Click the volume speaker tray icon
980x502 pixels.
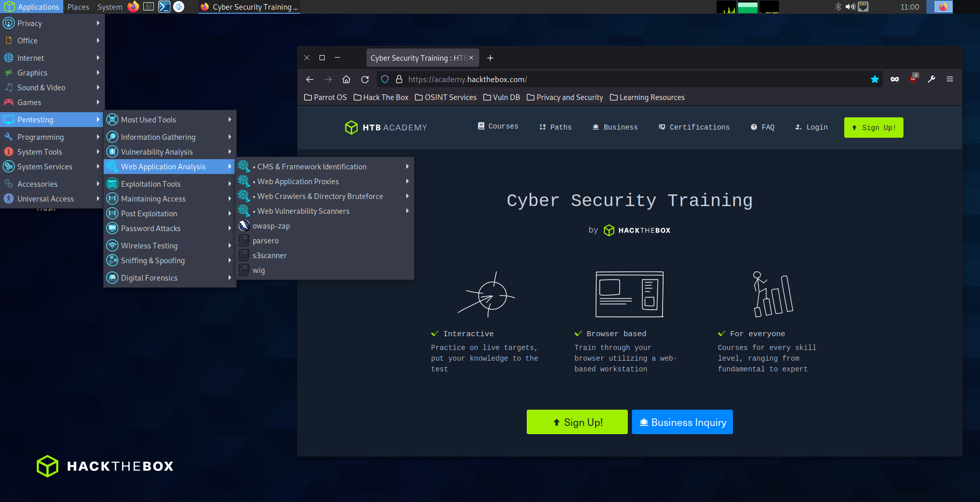click(x=850, y=7)
